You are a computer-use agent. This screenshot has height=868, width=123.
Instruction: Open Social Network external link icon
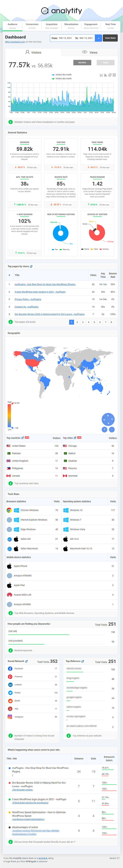[x=26, y=661]
